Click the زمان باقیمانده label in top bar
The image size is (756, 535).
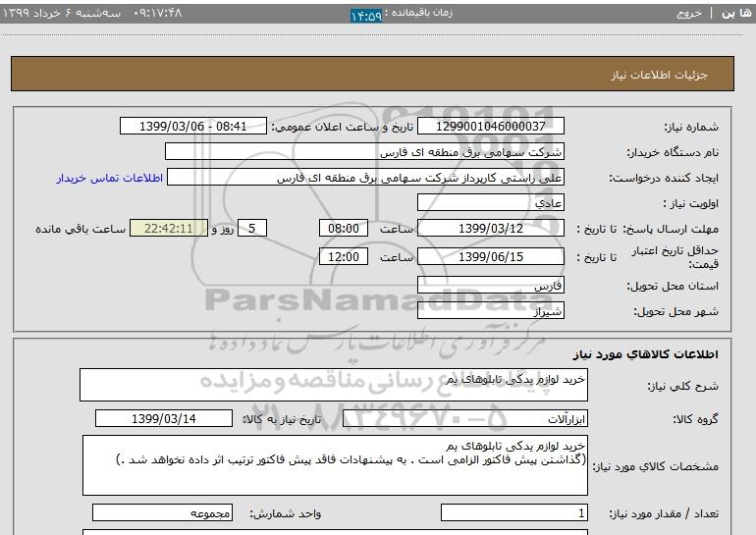pyautogui.click(x=418, y=13)
